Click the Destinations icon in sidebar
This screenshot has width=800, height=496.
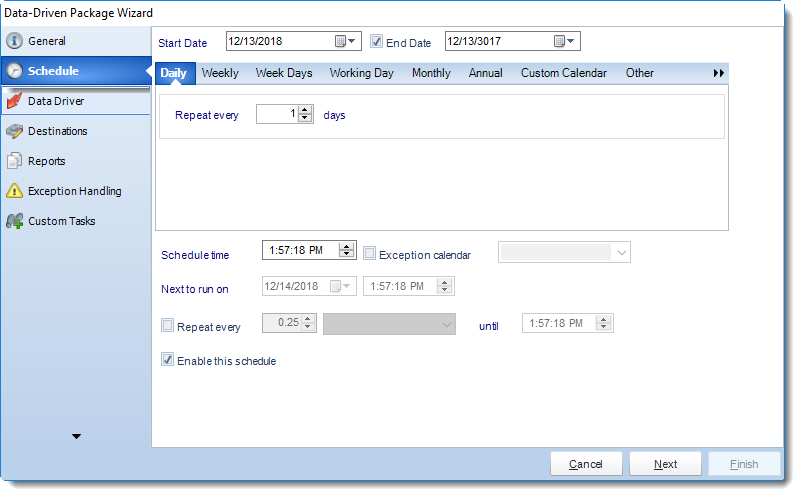pyautogui.click(x=14, y=131)
